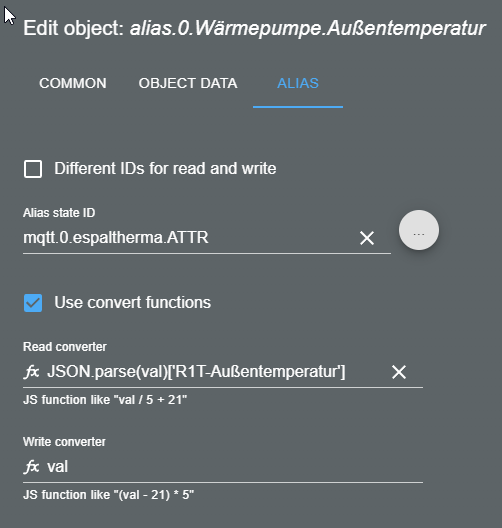Open the OBJECT DATA tab
This screenshot has width=502, height=528.
coord(188,83)
